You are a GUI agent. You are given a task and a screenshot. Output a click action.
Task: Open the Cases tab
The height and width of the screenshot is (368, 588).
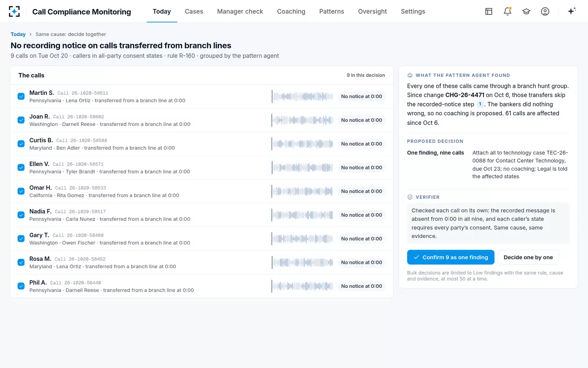(194, 11)
